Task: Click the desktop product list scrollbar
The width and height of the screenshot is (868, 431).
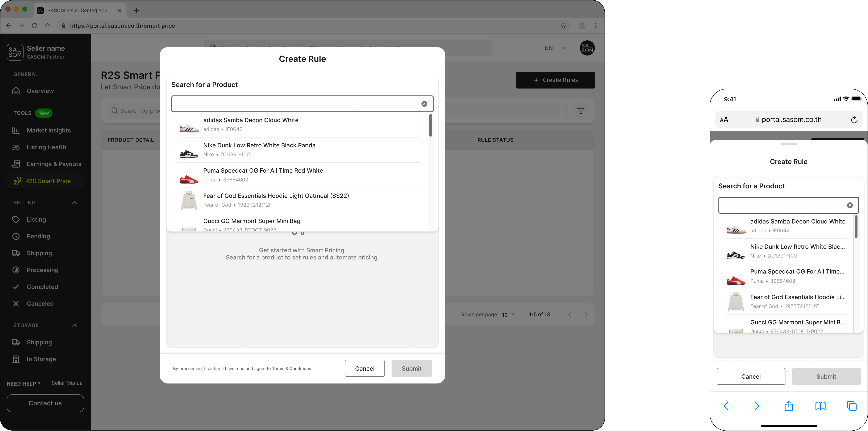Action: pyautogui.click(x=430, y=126)
